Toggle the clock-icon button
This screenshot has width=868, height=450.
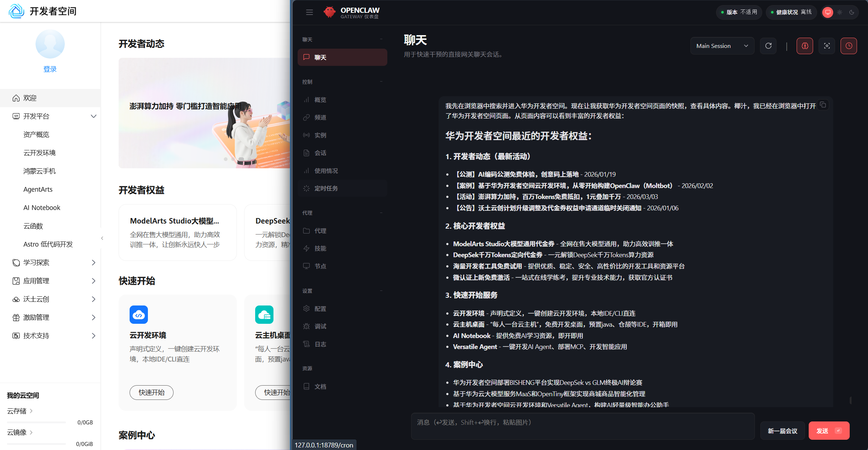tap(849, 46)
